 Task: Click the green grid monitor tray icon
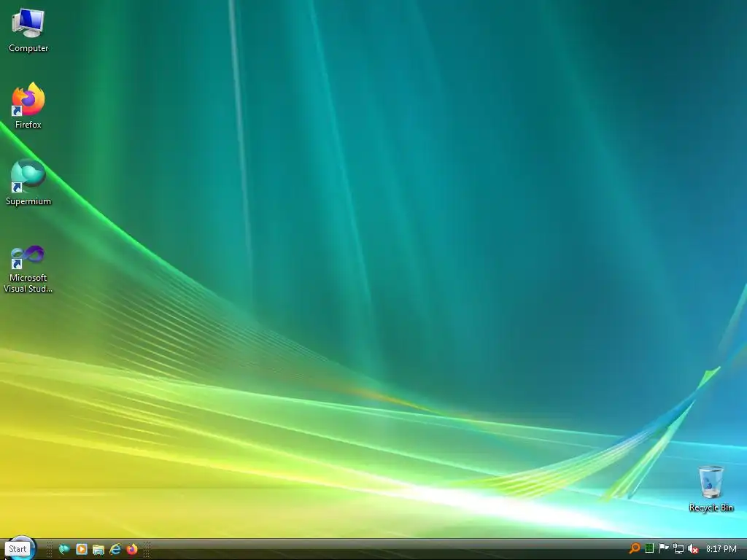tap(649, 548)
